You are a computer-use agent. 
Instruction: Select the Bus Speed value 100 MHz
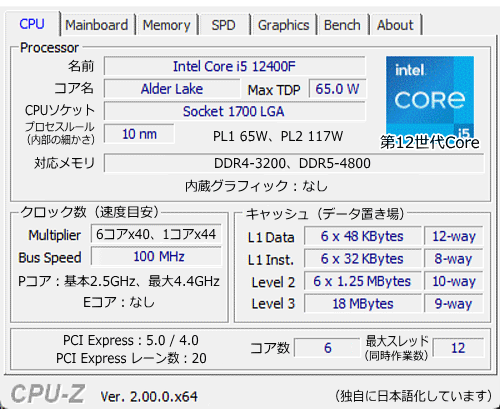(x=156, y=257)
